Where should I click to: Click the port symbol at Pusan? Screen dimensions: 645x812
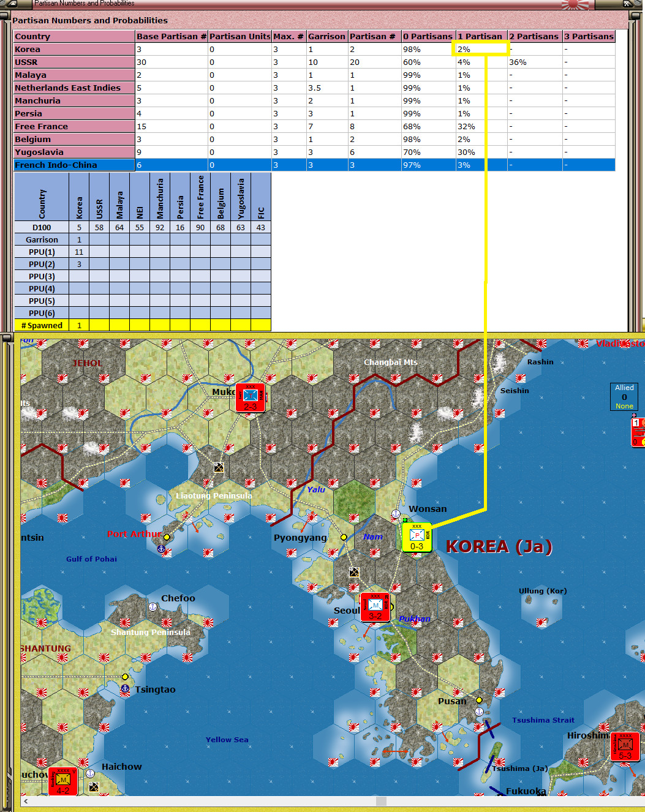pos(479,712)
